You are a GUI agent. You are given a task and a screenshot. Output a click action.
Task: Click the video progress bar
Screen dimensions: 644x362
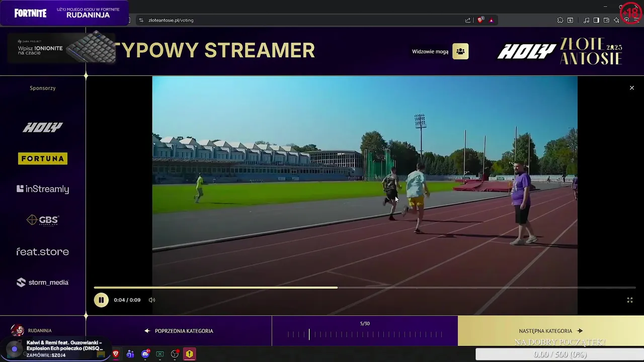[x=365, y=288]
